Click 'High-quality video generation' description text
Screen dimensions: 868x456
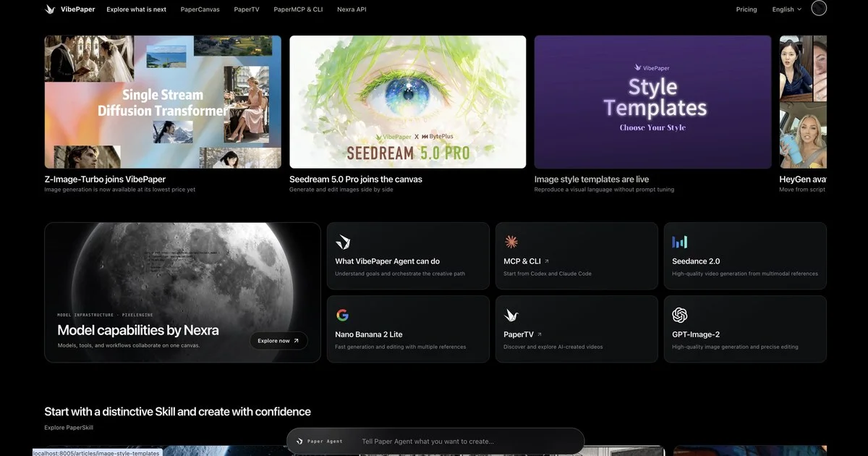(745, 274)
